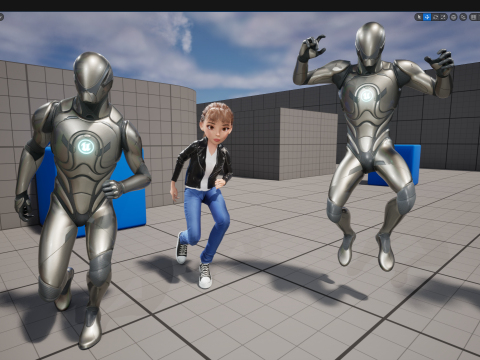Switch to the Rotate gizmo tool
Viewport: 480px width, 360px height.
click(x=435, y=17)
